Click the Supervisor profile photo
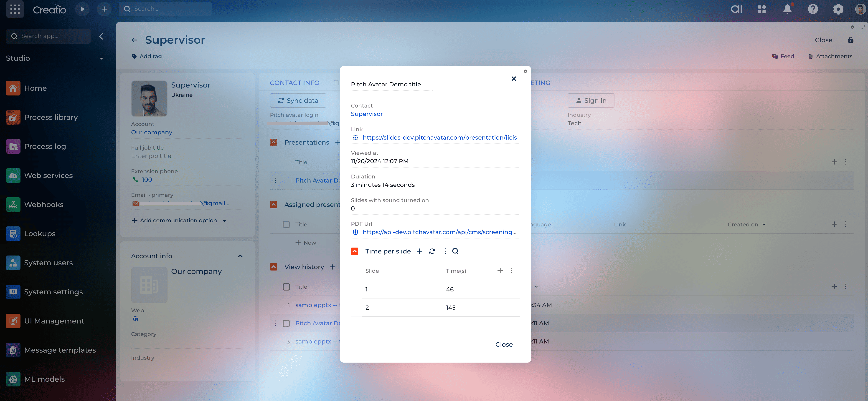868x401 pixels. [x=149, y=99]
